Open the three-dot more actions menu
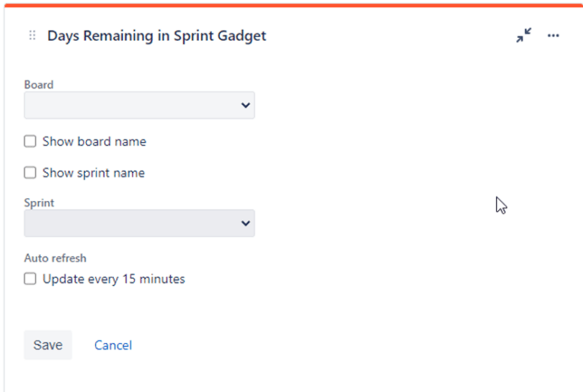The image size is (583, 392). click(553, 36)
